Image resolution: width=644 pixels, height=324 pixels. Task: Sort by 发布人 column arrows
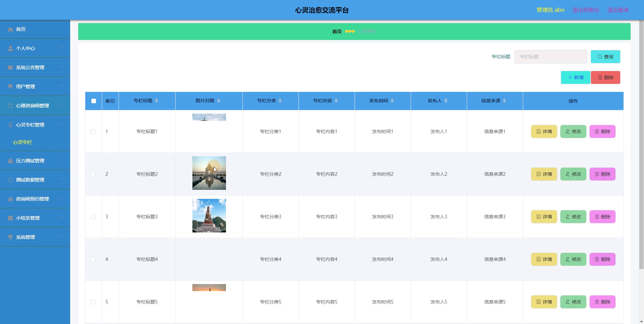pos(446,101)
